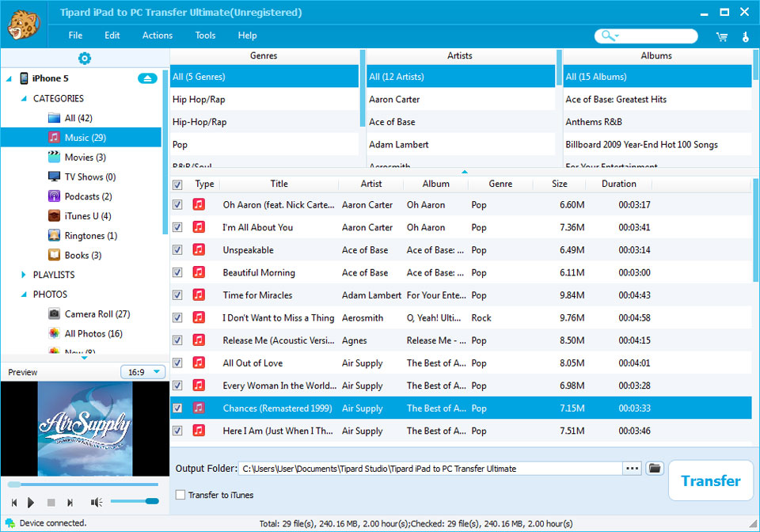Click the output folder path field
This screenshot has height=532, width=760.
tap(431, 469)
